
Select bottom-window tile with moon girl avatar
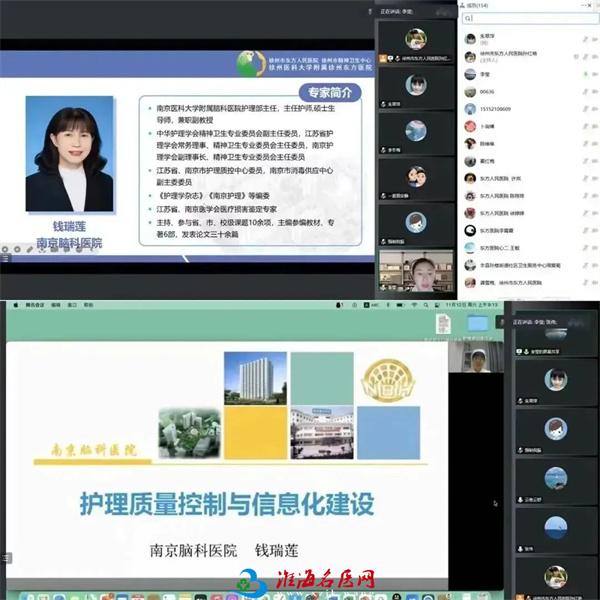(556, 382)
